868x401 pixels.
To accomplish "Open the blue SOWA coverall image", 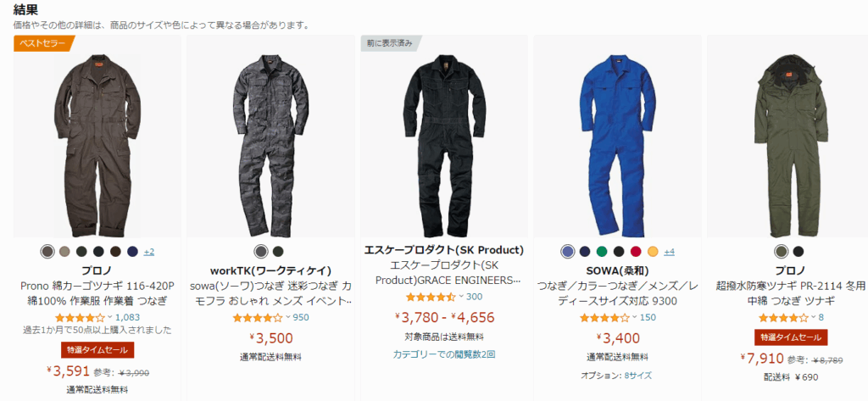I will [x=617, y=138].
